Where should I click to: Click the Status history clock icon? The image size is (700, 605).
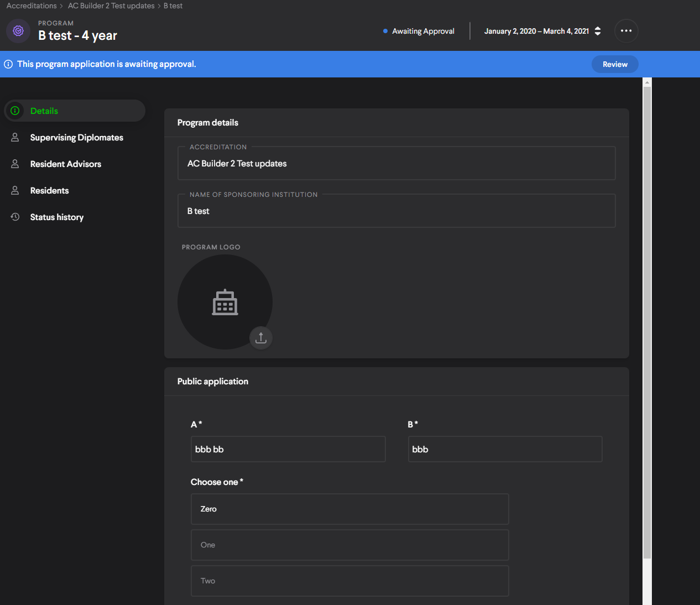pos(15,217)
